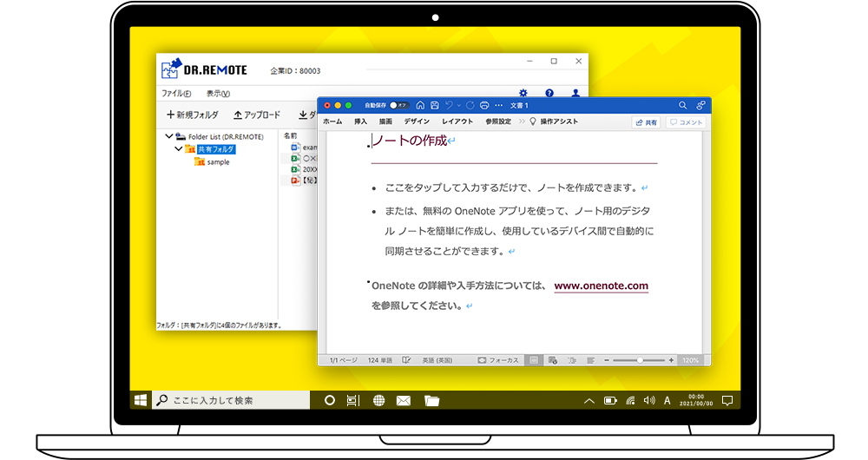Switch to the レイアウト ribbon tab
The height and width of the screenshot is (460, 868).
tap(457, 122)
